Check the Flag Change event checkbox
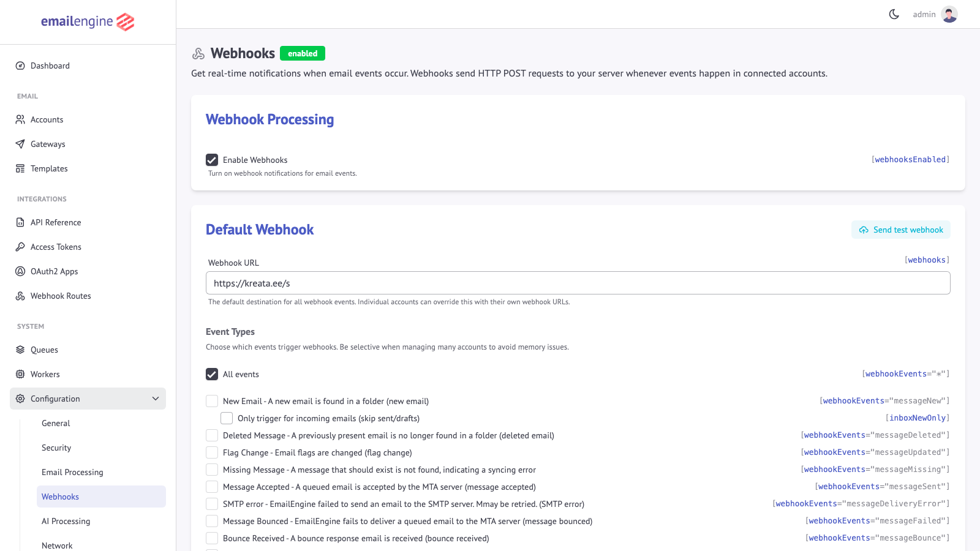Image resolution: width=980 pixels, height=551 pixels. [212, 452]
